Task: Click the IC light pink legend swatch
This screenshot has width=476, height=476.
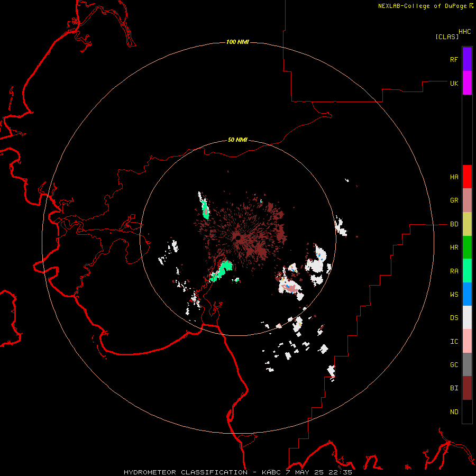Action: 467,341
